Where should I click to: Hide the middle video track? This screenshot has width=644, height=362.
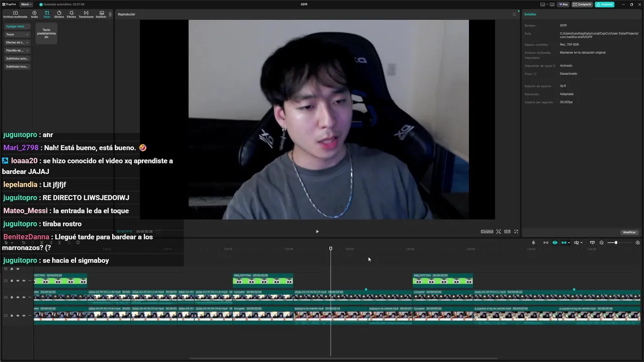[x=18, y=297]
